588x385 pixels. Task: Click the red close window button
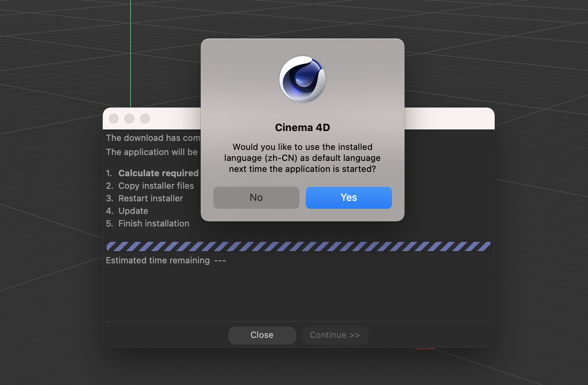[114, 119]
